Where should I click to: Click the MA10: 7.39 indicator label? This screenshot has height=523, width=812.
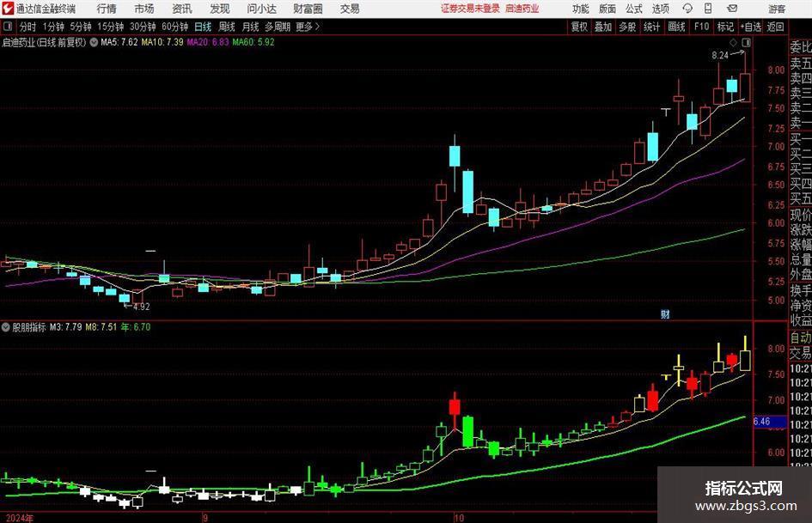click(162, 42)
